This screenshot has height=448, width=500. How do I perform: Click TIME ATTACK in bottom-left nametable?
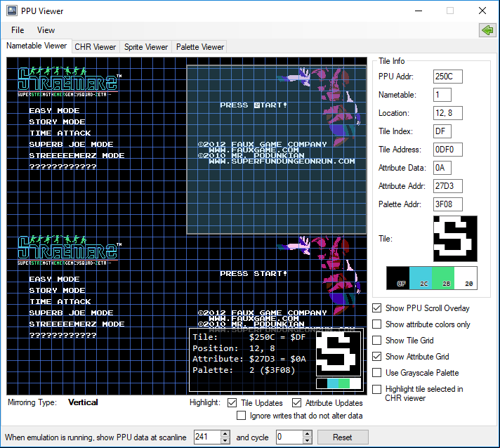(x=60, y=302)
